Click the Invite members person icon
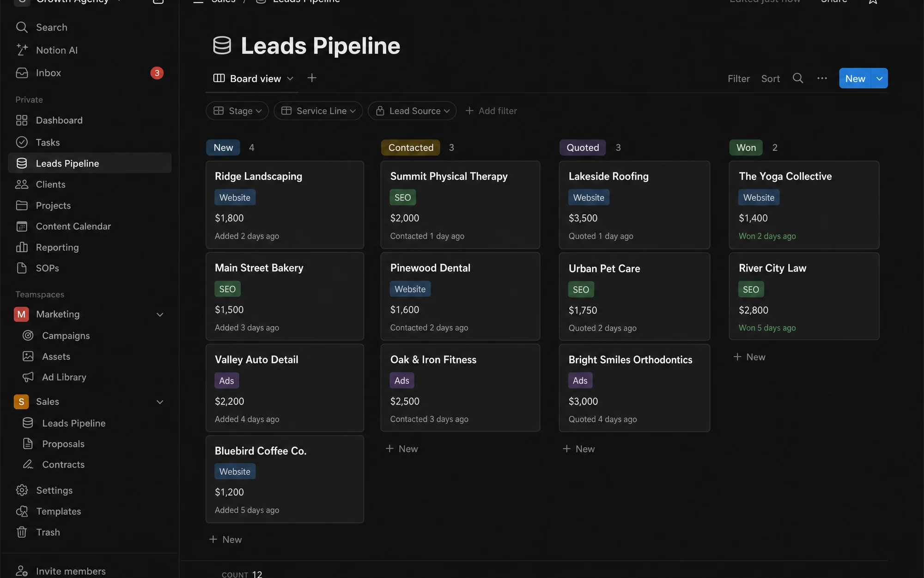Viewport: 924px width, 578px height. [22, 571]
